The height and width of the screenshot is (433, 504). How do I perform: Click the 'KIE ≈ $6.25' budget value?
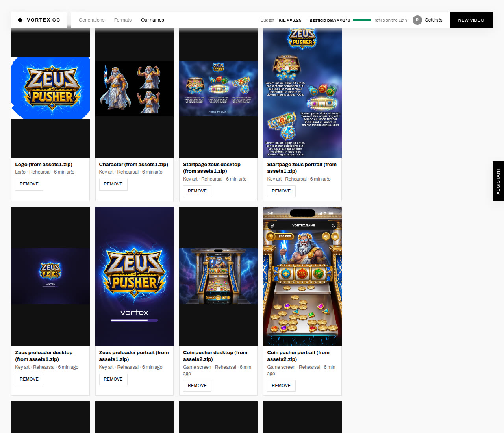click(290, 20)
